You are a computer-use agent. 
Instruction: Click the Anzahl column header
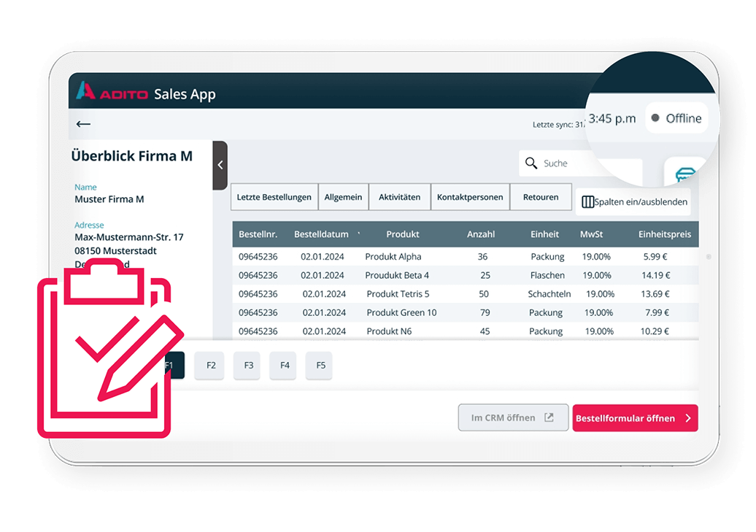(481, 234)
